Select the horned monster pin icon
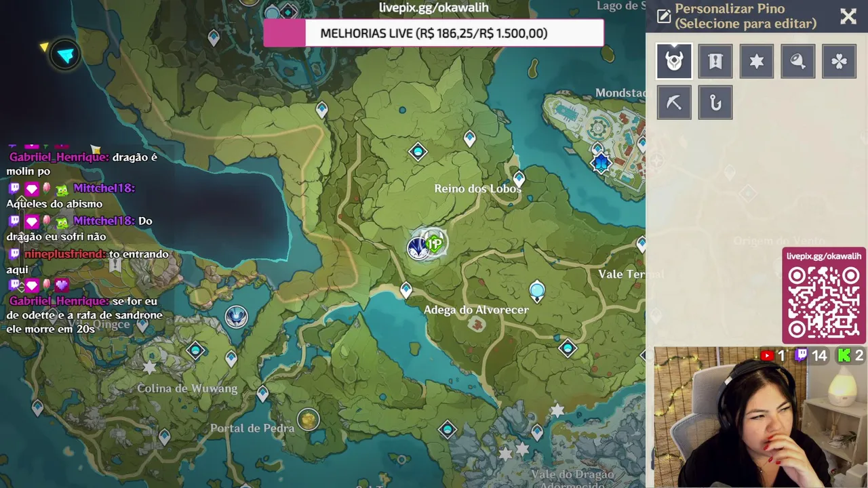868x488 pixels. [x=674, y=61]
